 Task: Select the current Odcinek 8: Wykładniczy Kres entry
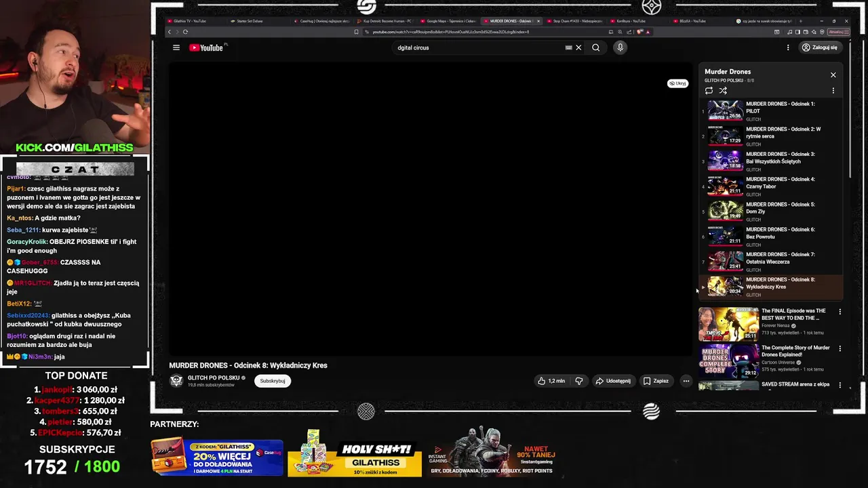(x=771, y=287)
